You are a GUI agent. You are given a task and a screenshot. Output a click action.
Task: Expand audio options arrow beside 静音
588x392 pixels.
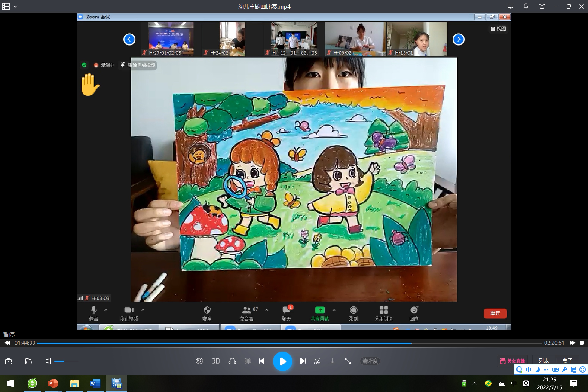pos(106,310)
